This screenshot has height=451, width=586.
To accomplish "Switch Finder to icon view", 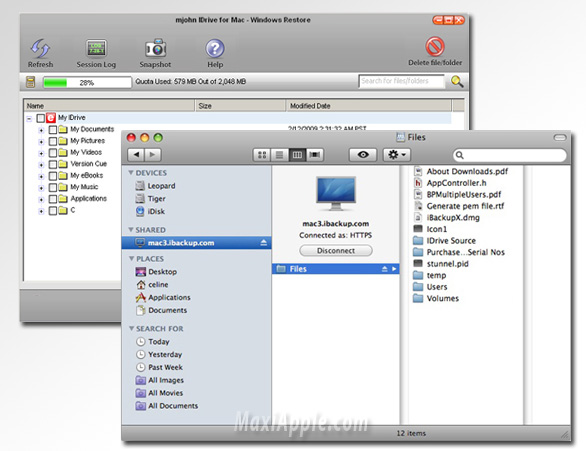I will pos(262,155).
